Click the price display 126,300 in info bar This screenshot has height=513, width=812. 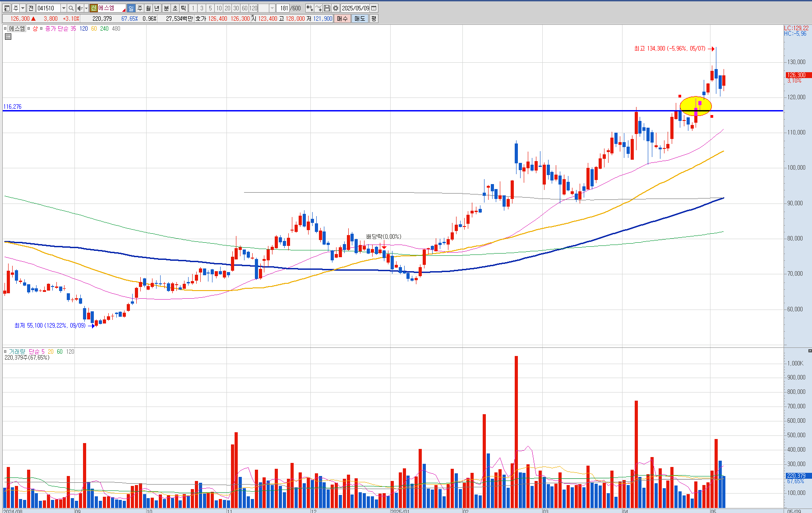click(x=20, y=18)
